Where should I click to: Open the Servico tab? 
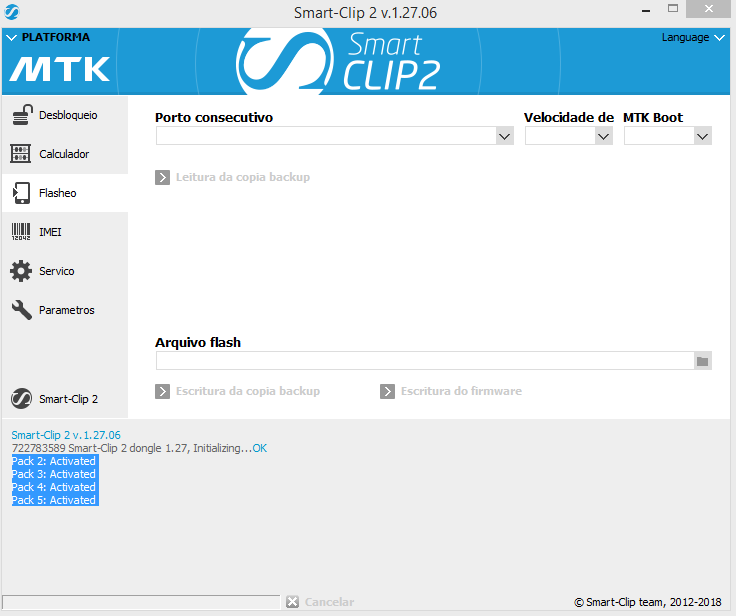click(65, 271)
